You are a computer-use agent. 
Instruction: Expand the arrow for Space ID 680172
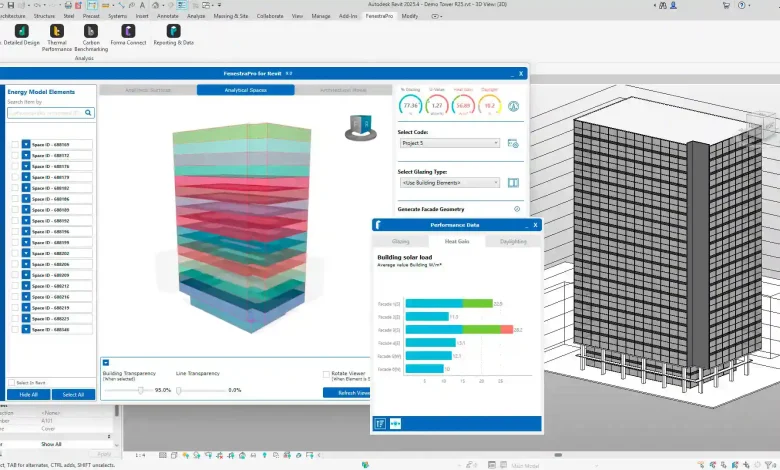(26, 156)
